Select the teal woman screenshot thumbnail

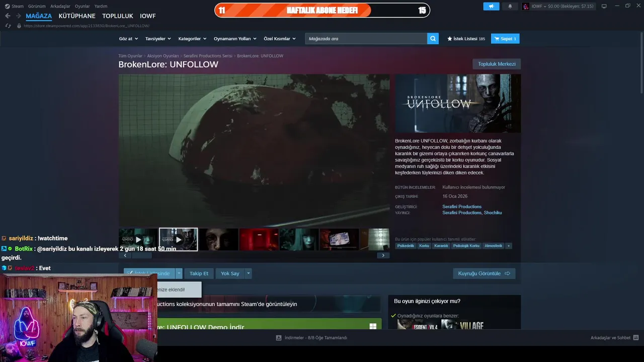click(x=299, y=239)
